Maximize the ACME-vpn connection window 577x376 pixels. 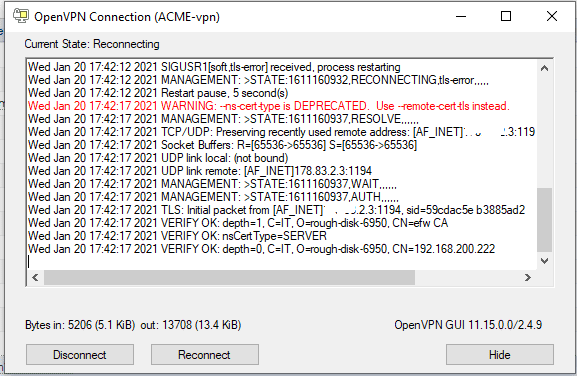506,16
